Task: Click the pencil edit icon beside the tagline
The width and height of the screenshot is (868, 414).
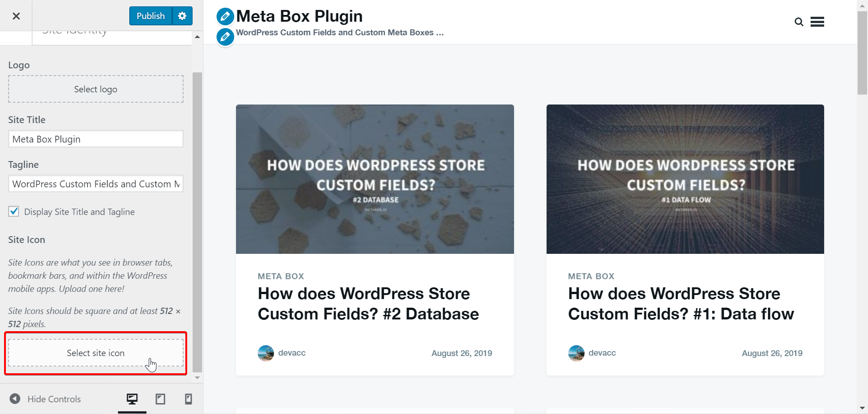Action: (225, 37)
